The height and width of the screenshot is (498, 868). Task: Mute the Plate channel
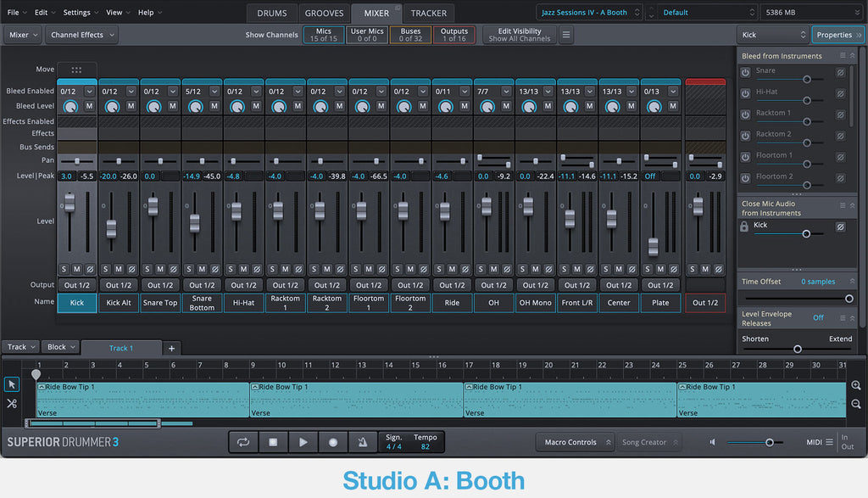tap(660, 269)
